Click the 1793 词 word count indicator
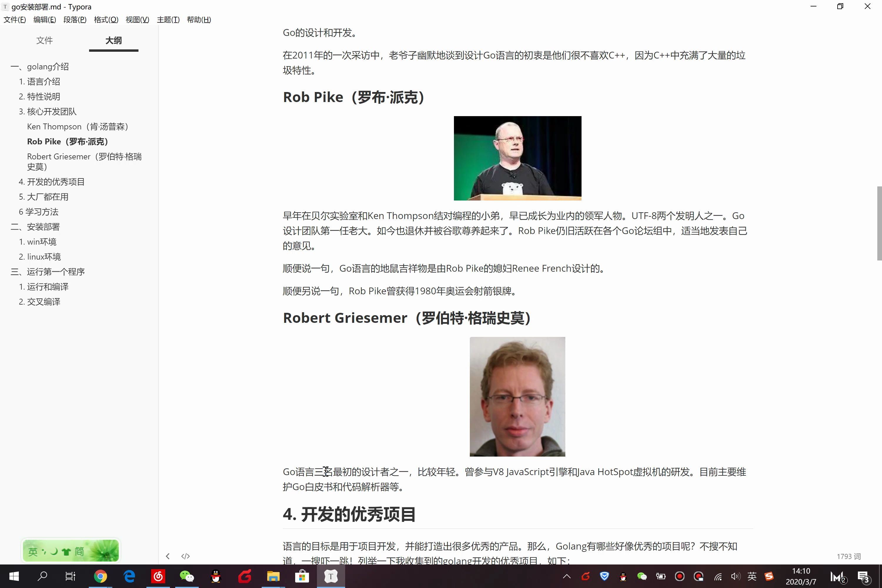This screenshot has height=588, width=882. tap(848, 557)
